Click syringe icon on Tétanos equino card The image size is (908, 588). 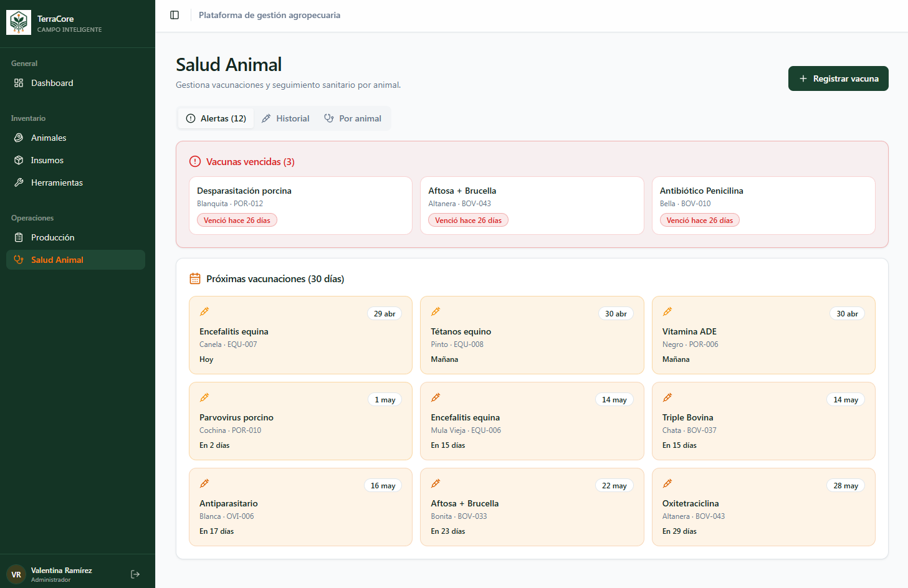tap(436, 311)
